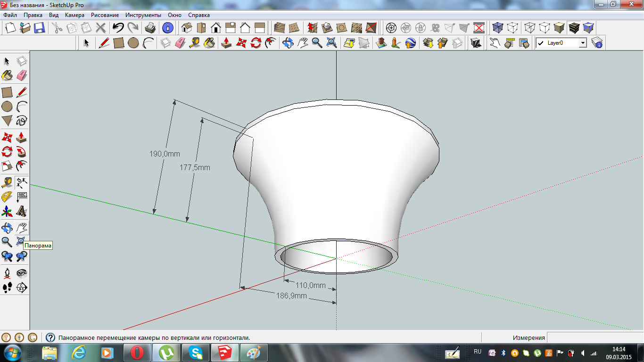The width and height of the screenshot is (644, 362).
Task: Pick the ABC Text label tool
Action: [x=22, y=196]
